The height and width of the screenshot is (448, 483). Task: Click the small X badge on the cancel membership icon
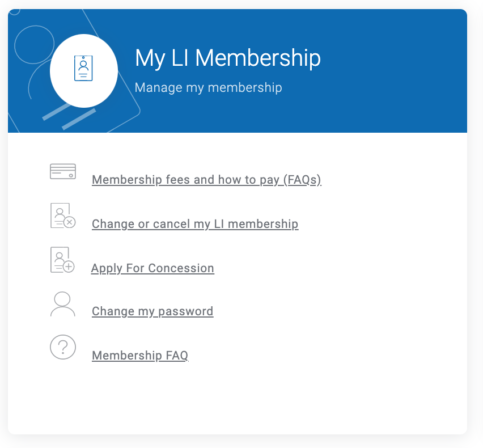[70, 222]
